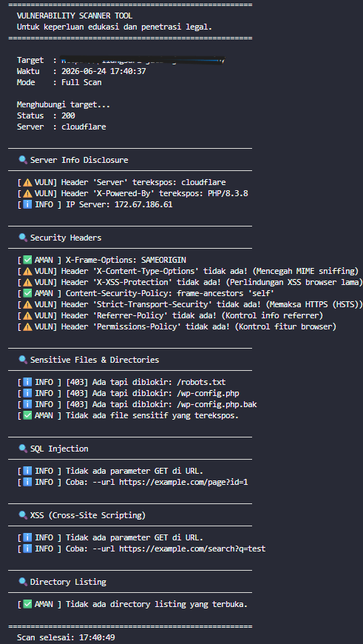363x644 pixels.
Task: Click the magnifier icon beside Server Info Disclosure
Action: pyautogui.click(x=23, y=160)
